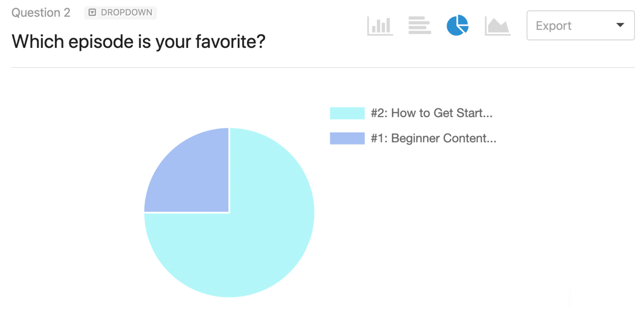
Task: Click the light cyan legend swatch
Action: click(x=347, y=113)
